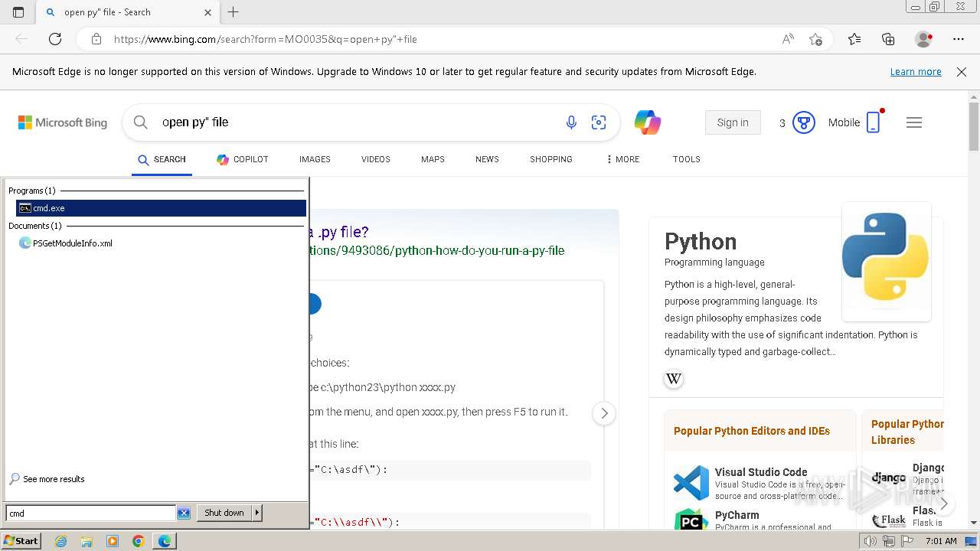Select the SEARCH tab

tap(162, 159)
